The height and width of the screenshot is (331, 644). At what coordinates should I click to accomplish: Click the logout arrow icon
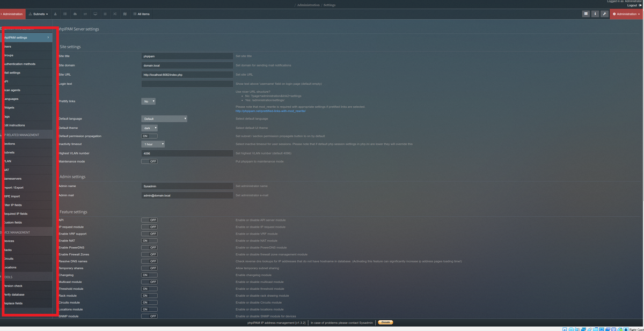tap(640, 5)
